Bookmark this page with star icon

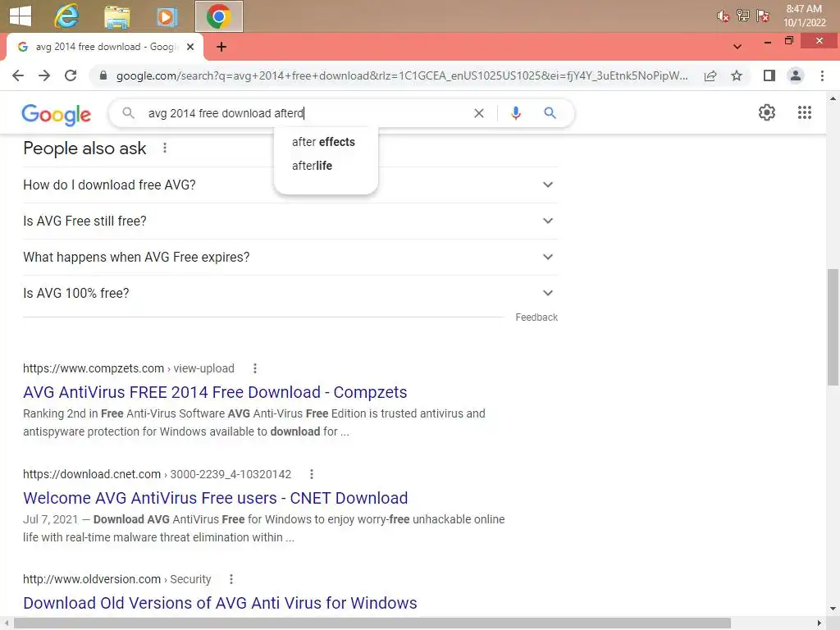tap(737, 75)
